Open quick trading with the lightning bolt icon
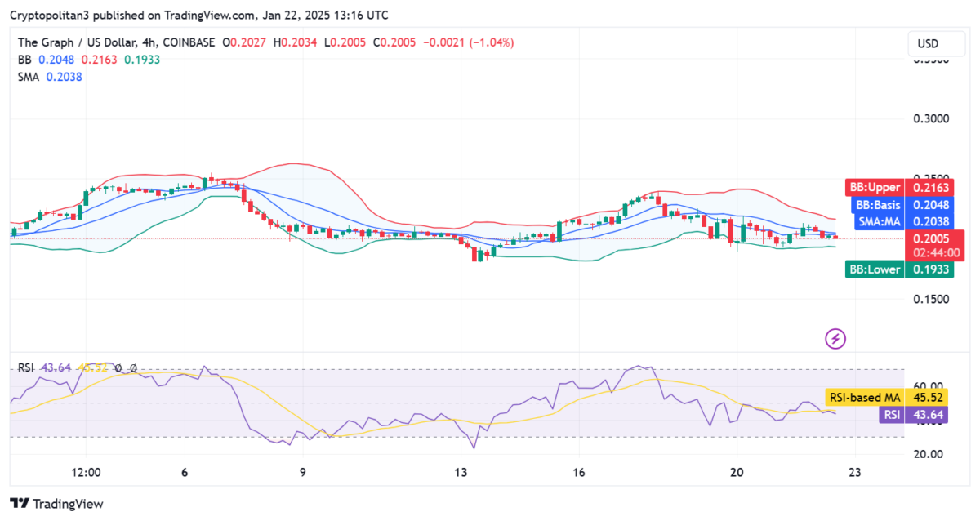Image resolution: width=980 pixels, height=521 pixels. (835, 339)
